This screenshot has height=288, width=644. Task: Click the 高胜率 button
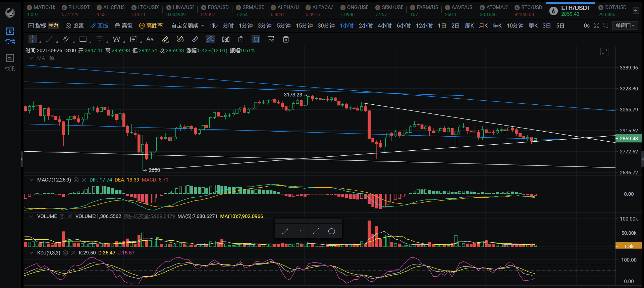151,26
